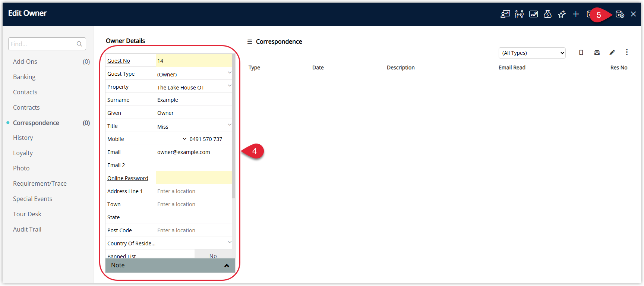
Task: Click the mobile SMS icon in Correspondence
Action: [581, 53]
